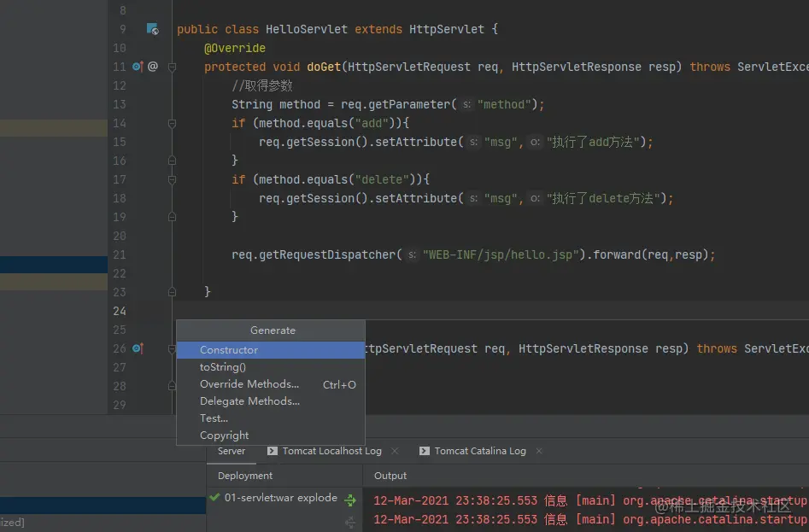The width and height of the screenshot is (809, 532).
Task: Choose toString() in the Generate menu
Action: (x=271, y=367)
